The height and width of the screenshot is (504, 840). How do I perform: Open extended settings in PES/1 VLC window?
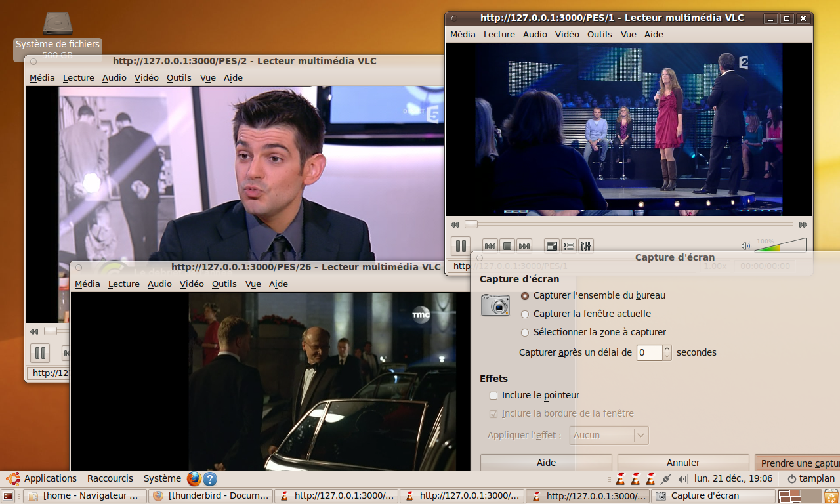pyautogui.click(x=586, y=246)
